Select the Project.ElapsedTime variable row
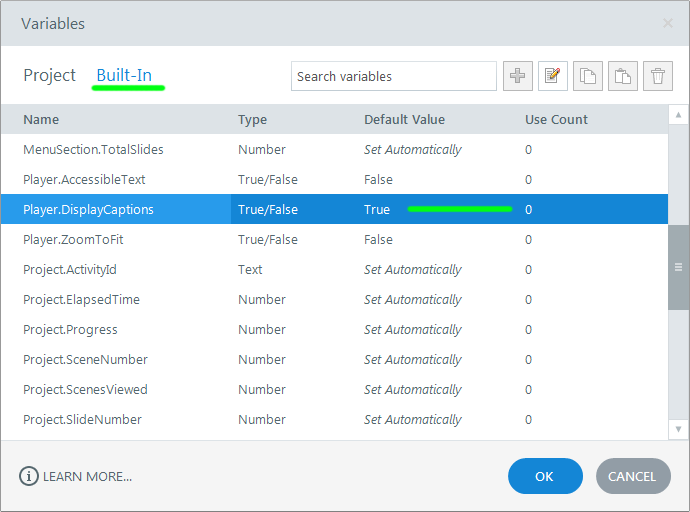The height and width of the screenshot is (512, 690). click(81, 300)
